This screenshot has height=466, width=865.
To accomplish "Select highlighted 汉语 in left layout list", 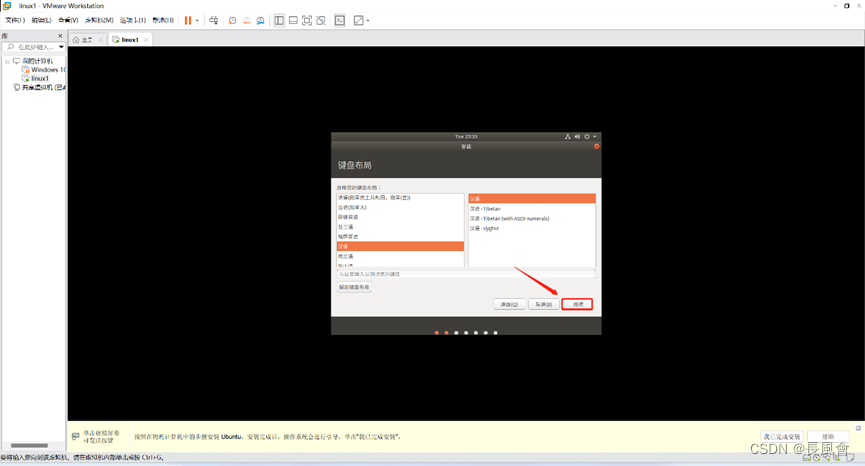I will pos(400,247).
